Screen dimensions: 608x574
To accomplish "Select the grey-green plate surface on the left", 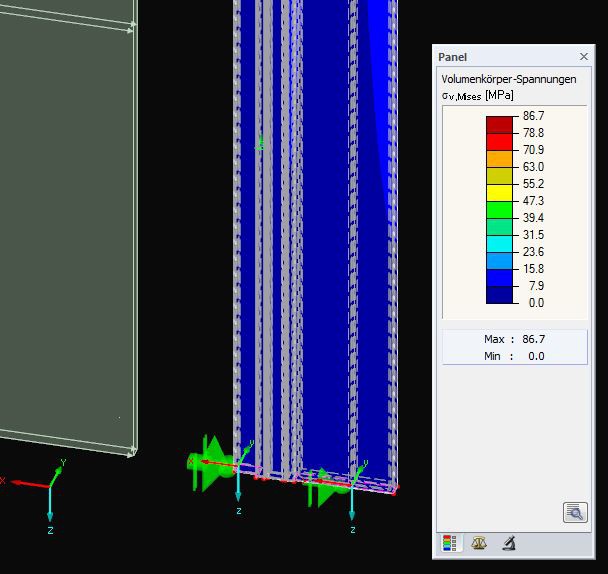I will pos(66,233).
